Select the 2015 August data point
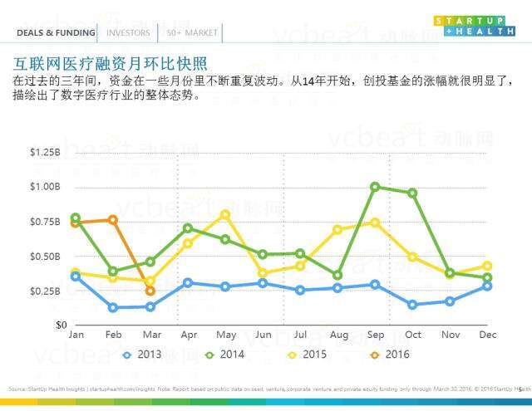The width and height of the screenshot is (532, 411). pos(337,229)
